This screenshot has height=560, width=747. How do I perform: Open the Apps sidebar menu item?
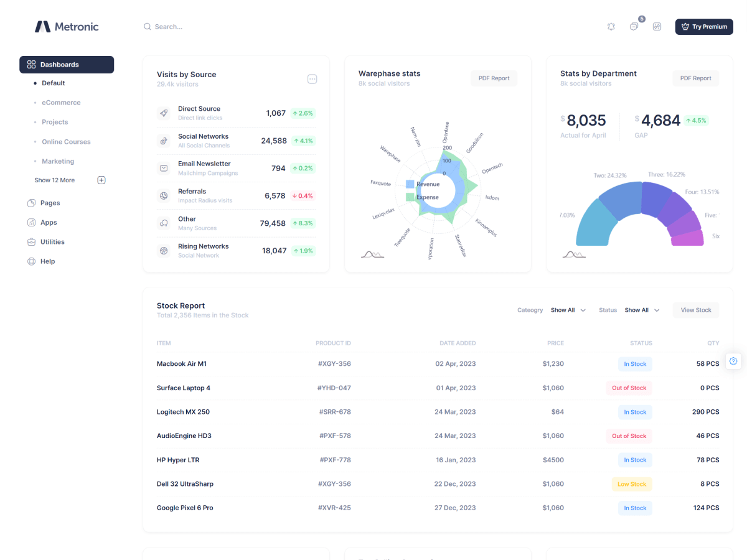click(49, 223)
